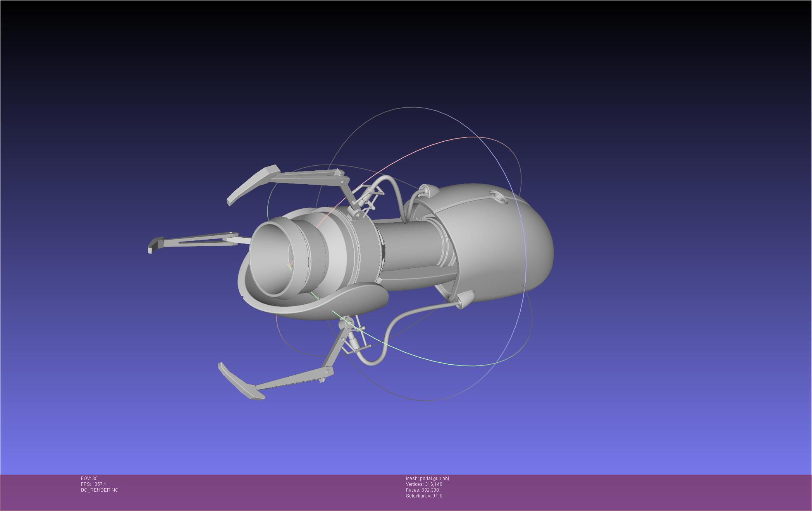Select the middle claw arm's dark tip
This screenshot has width=812, height=511.
point(155,245)
